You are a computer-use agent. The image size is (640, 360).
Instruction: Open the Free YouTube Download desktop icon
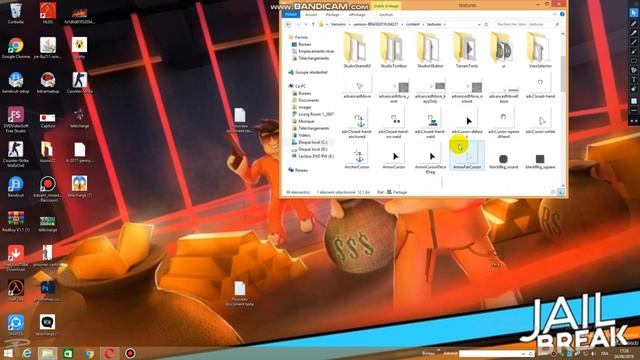tap(16, 259)
